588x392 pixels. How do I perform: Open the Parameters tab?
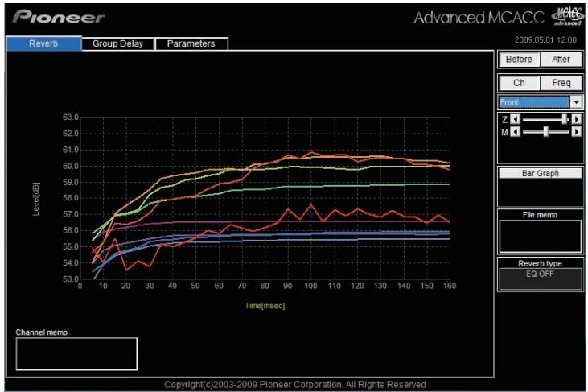(x=191, y=43)
